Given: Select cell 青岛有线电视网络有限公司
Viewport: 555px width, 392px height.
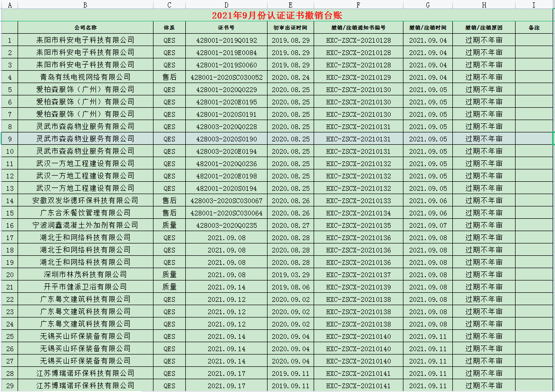Looking at the screenshot, I should pyautogui.click(x=86, y=77).
